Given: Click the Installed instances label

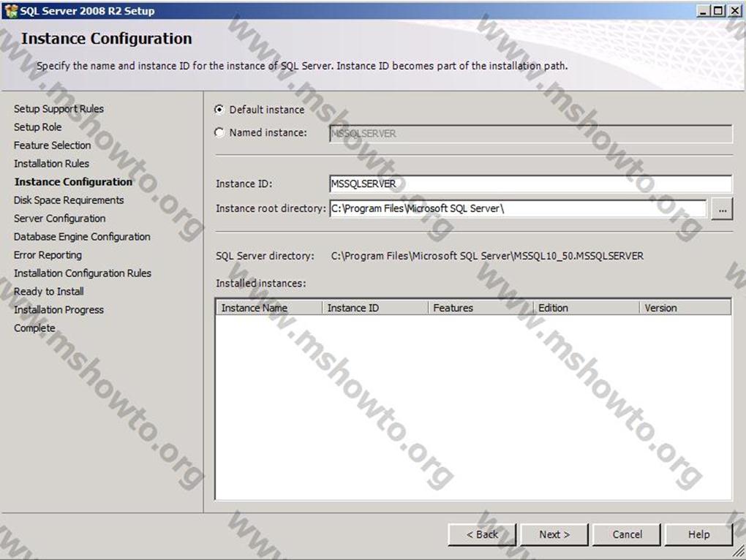Looking at the screenshot, I should pos(260,284).
